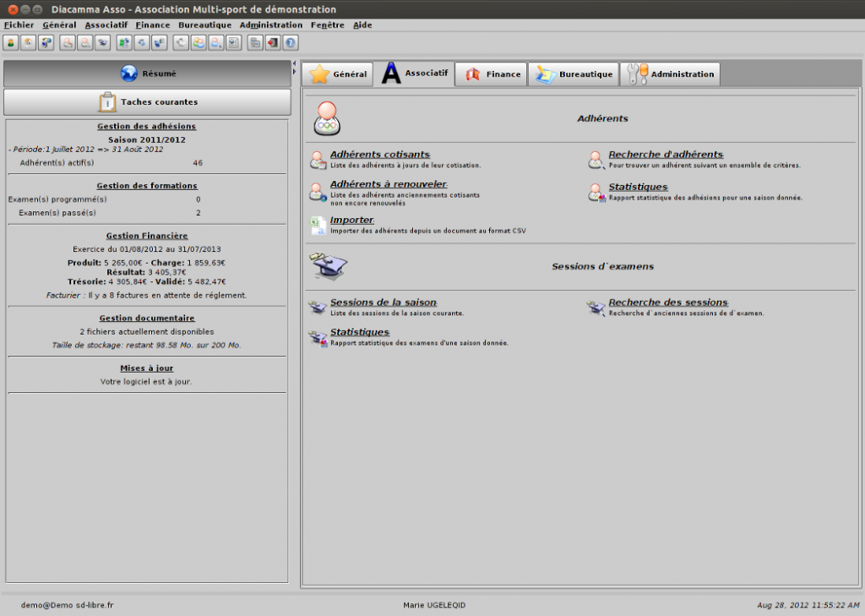Click the graduation cap toolbar icon
The image size is (865, 616).
point(102,42)
